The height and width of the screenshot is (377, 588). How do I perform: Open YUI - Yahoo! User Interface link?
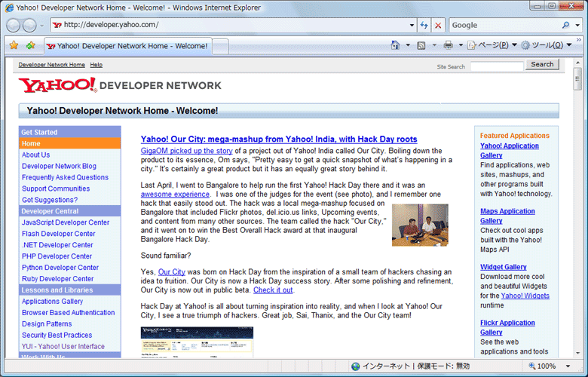63,346
